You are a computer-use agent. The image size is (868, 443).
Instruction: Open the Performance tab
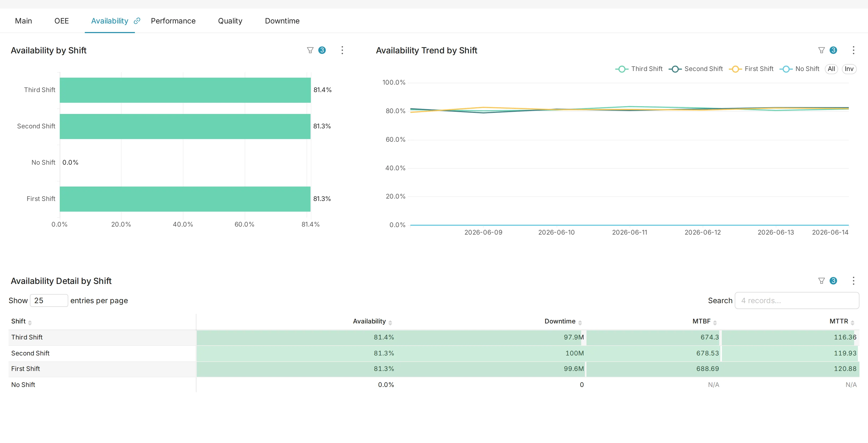(x=173, y=21)
